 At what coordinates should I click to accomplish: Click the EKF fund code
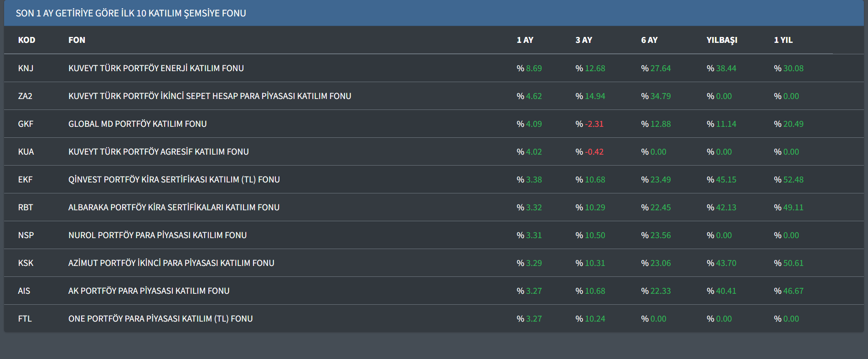pyautogui.click(x=25, y=180)
